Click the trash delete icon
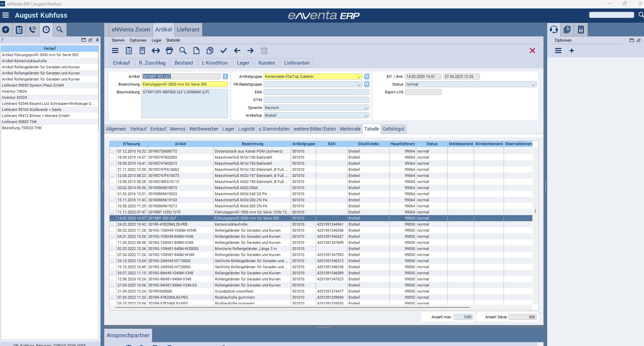Screen dimensions: 644x346 [x=264, y=51]
